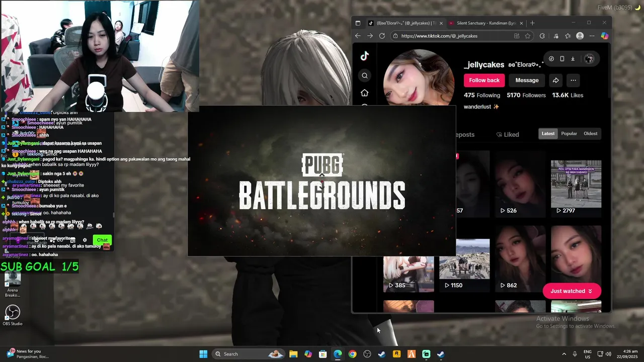
Task: Click the Message button
Action: click(x=527, y=80)
